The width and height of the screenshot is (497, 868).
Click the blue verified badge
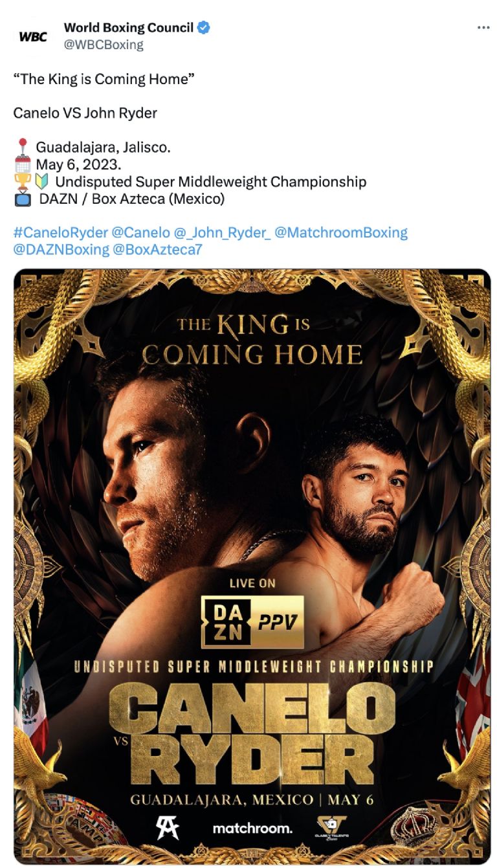pos(204,27)
